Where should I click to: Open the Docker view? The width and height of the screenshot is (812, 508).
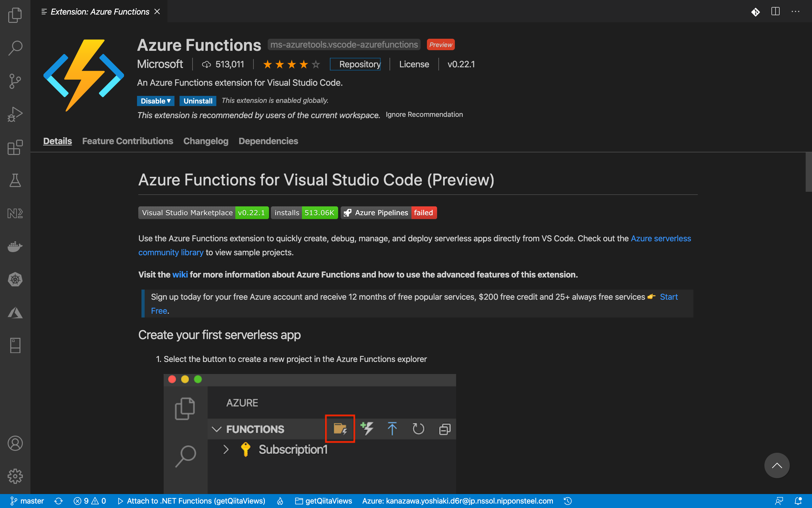click(x=15, y=247)
